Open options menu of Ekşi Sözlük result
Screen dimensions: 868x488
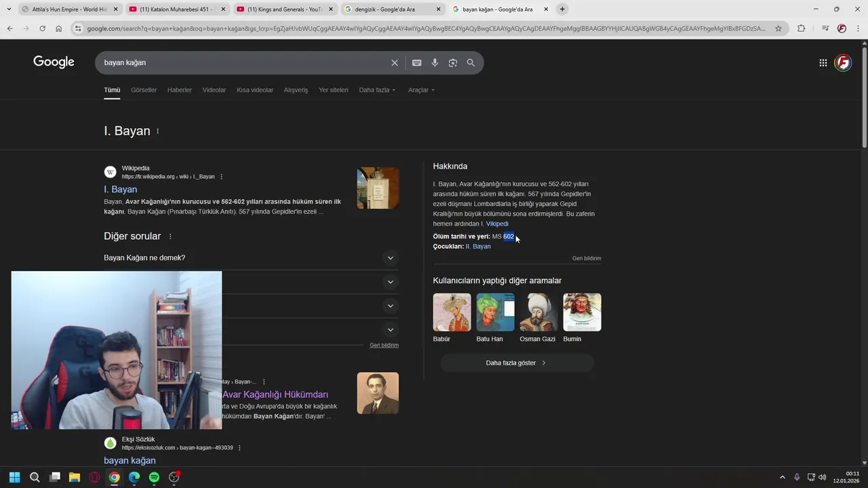(239, 448)
